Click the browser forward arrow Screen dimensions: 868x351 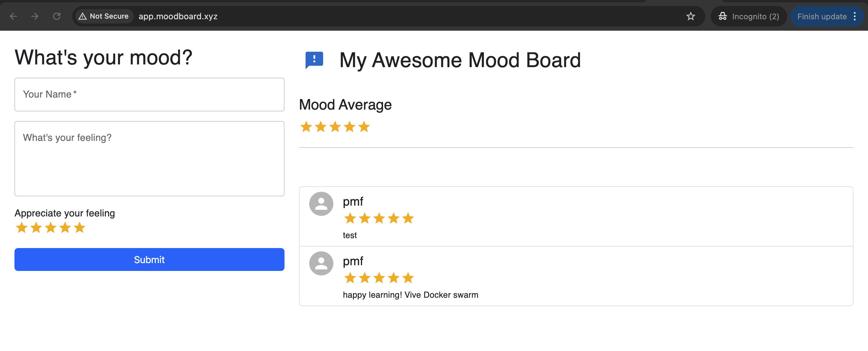(35, 16)
